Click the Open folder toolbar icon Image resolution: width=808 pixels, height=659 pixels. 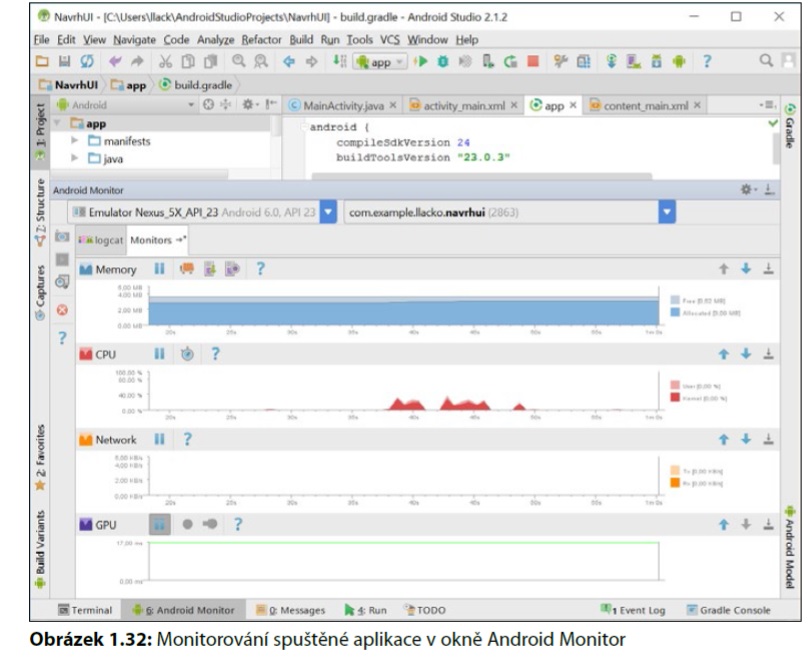pyautogui.click(x=42, y=61)
